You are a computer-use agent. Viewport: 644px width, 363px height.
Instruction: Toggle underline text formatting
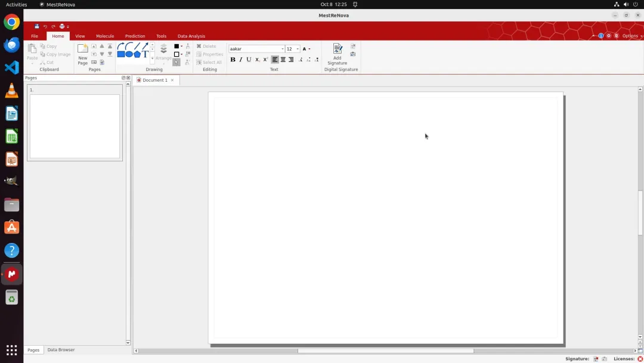[x=249, y=60]
